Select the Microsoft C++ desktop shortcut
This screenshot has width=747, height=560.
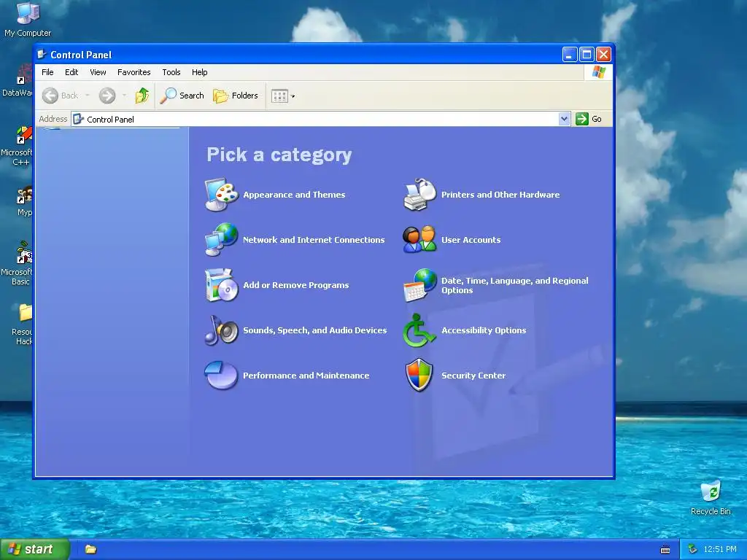(x=18, y=146)
